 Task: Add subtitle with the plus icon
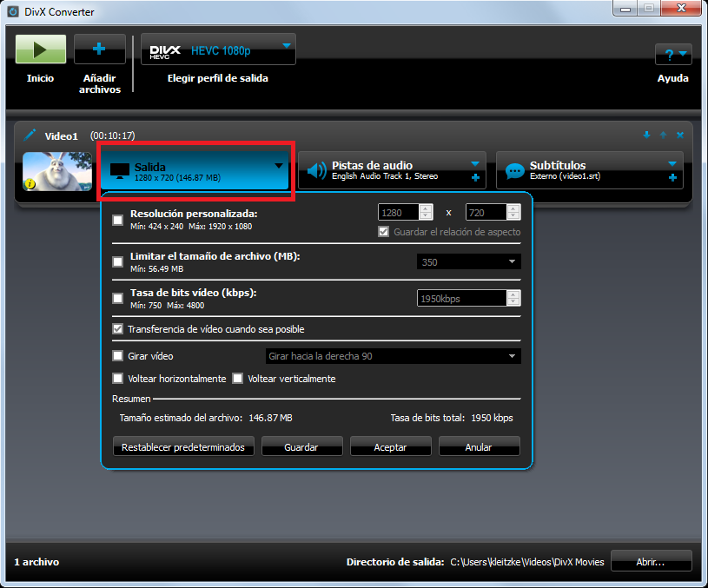coord(672,177)
